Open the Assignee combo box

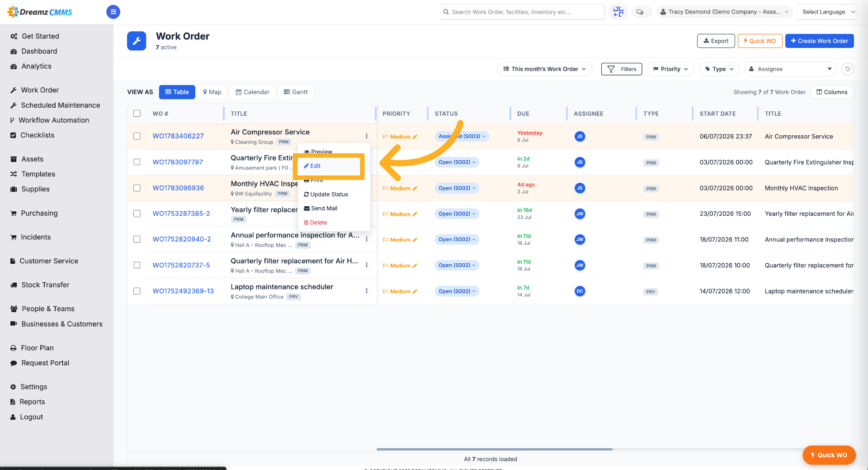coord(790,69)
